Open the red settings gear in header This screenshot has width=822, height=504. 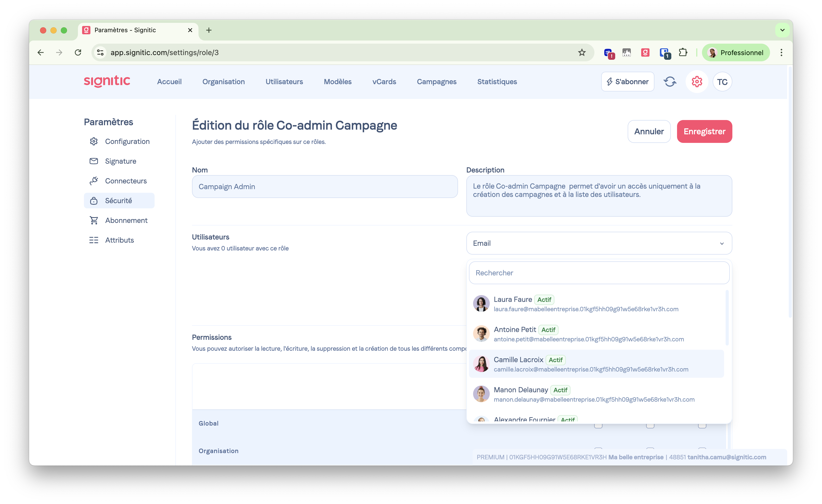697,82
